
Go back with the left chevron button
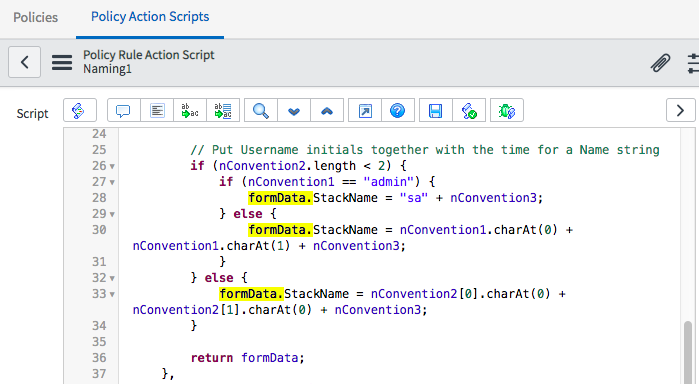[25, 62]
